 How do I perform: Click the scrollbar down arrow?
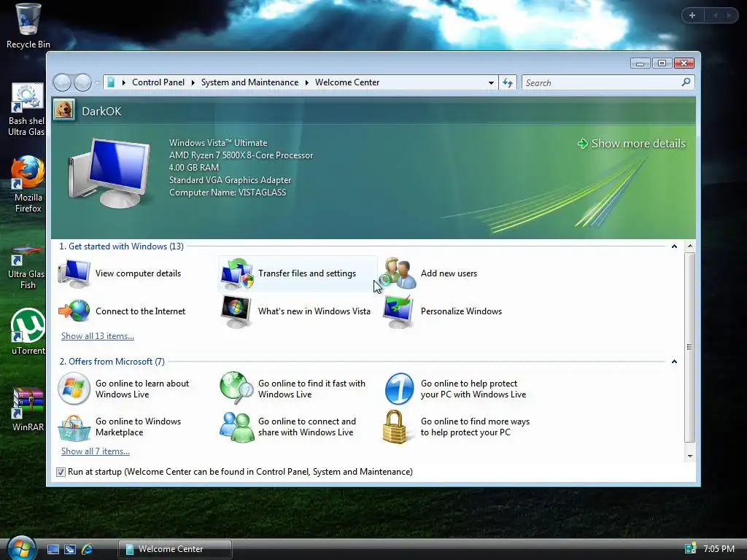point(690,456)
